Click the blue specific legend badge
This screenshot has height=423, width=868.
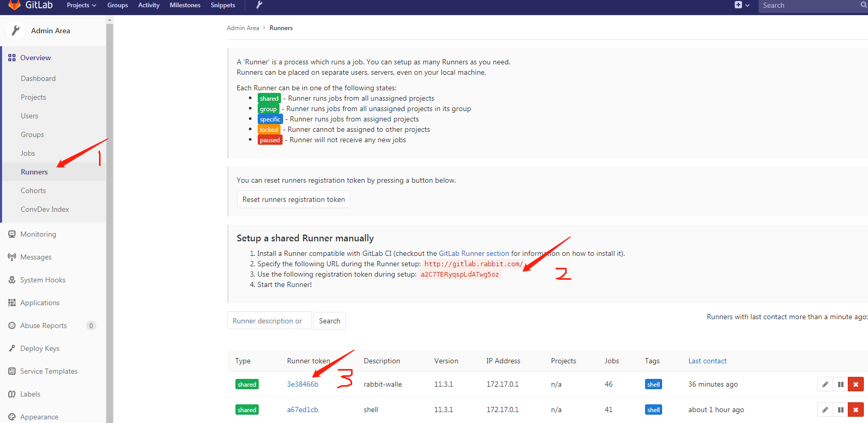pos(270,119)
